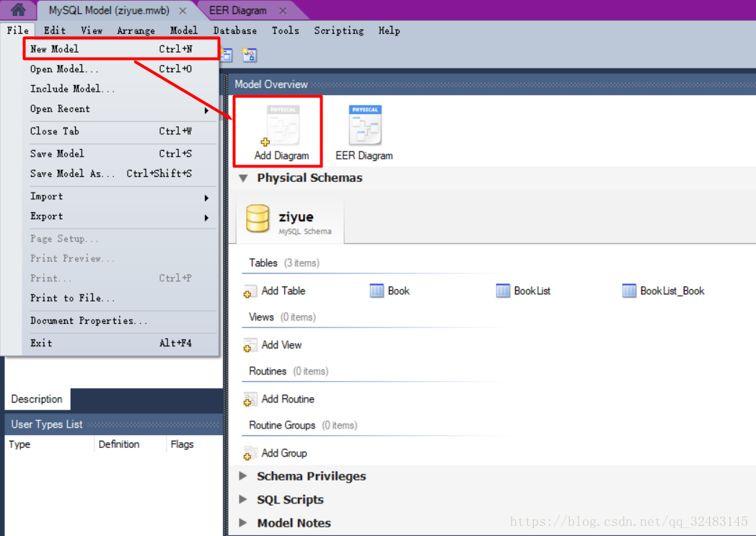The width and height of the screenshot is (756, 536).
Task: Open the Model menu
Action: point(184,30)
